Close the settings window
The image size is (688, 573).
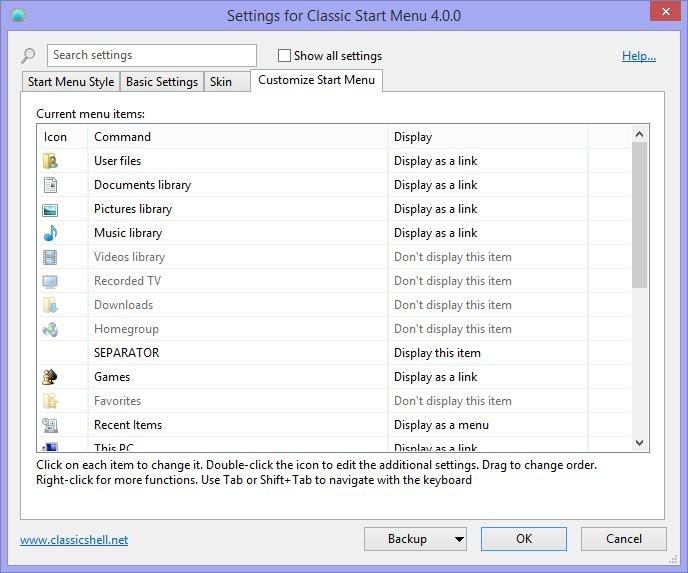665,11
